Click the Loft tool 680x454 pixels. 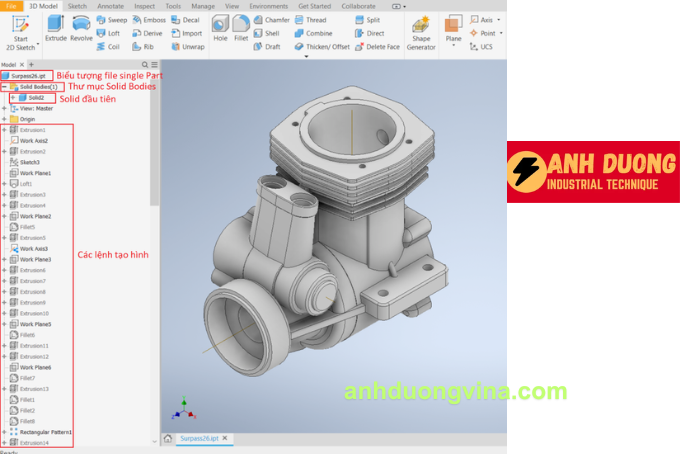tap(108, 33)
